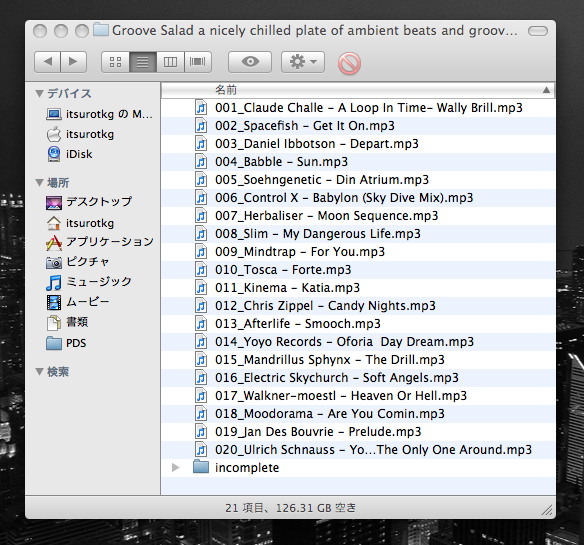Click the mp3 icon for 006_Control X
The image size is (584, 545).
tap(201, 197)
